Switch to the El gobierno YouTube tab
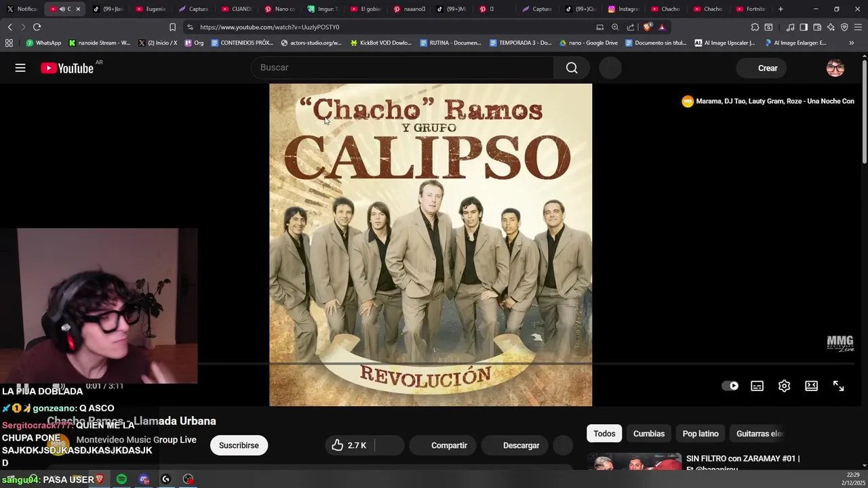 point(366,9)
